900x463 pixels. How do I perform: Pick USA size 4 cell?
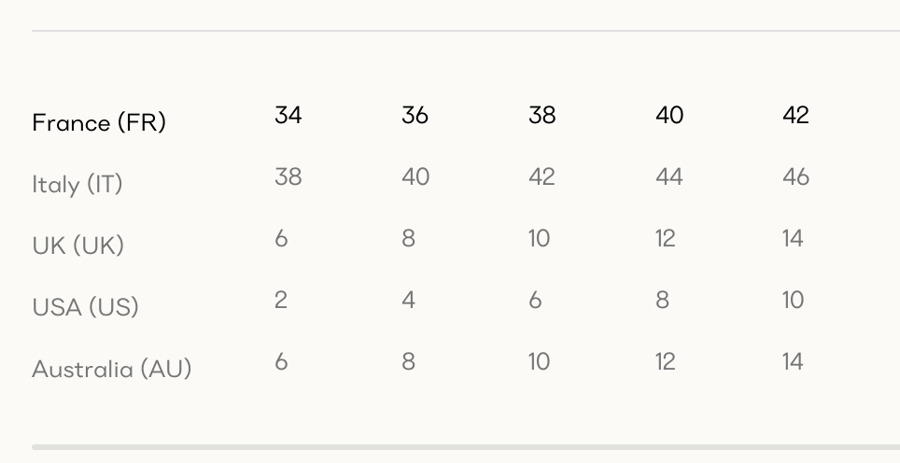pos(408,300)
